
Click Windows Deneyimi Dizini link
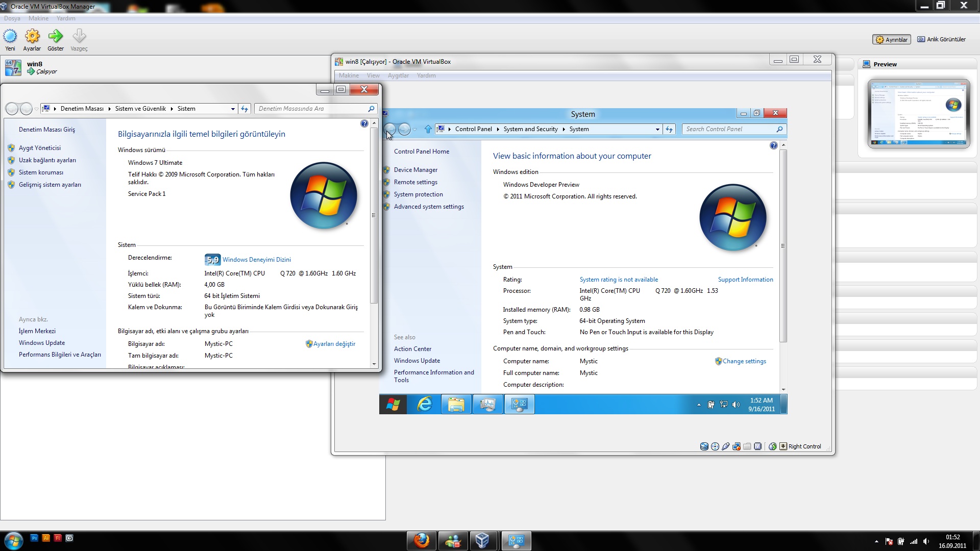point(256,260)
